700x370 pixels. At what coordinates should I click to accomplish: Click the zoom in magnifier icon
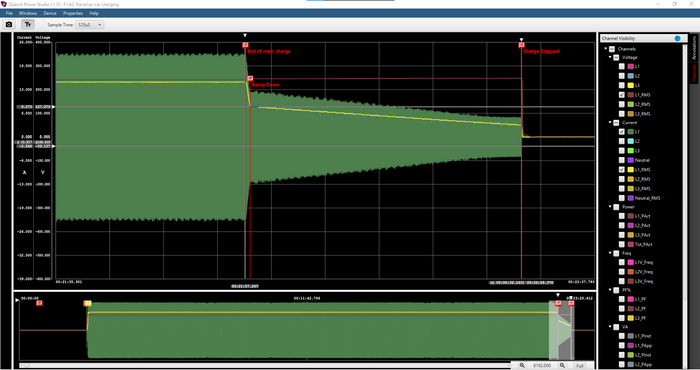pos(562,366)
